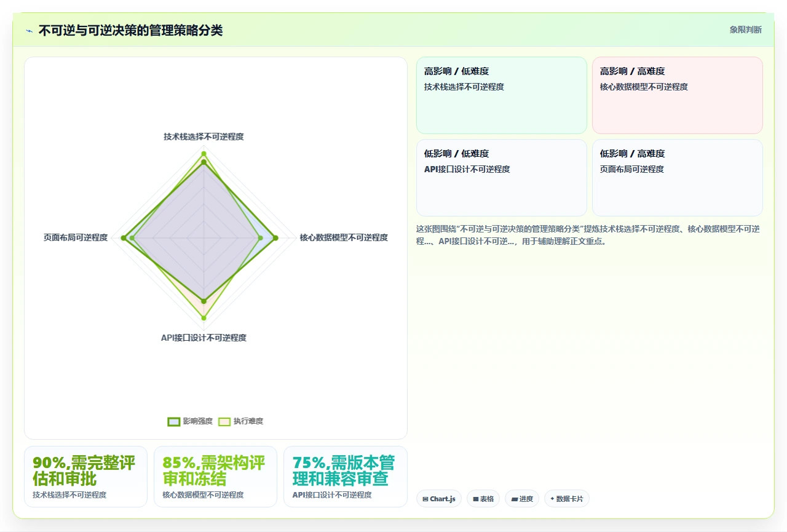Click 核心数据模型不可逆程度 caption under the 85% card
The height and width of the screenshot is (532, 787).
pos(203,495)
